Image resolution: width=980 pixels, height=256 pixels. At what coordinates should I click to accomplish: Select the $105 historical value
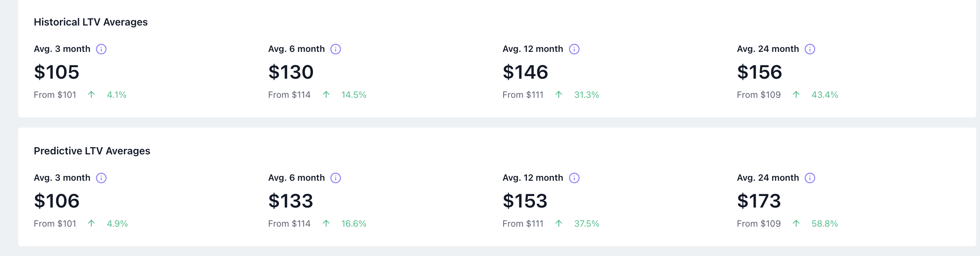coord(56,72)
